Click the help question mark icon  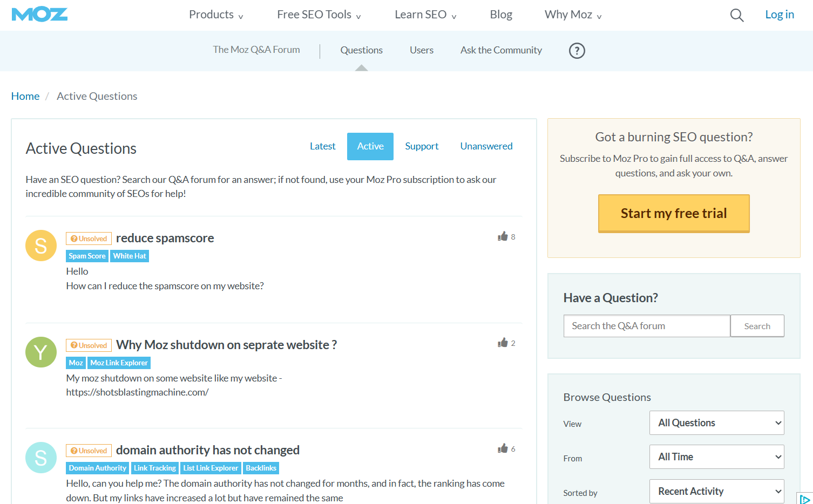pyautogui.click(x=577, y=51)
